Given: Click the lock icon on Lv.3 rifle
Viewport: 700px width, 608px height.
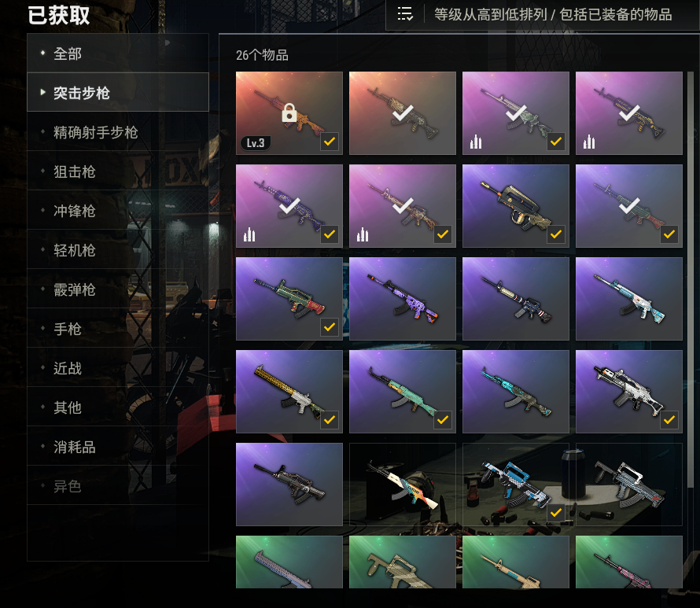Looking at the screenshot, I should click(x=289, y=112).
